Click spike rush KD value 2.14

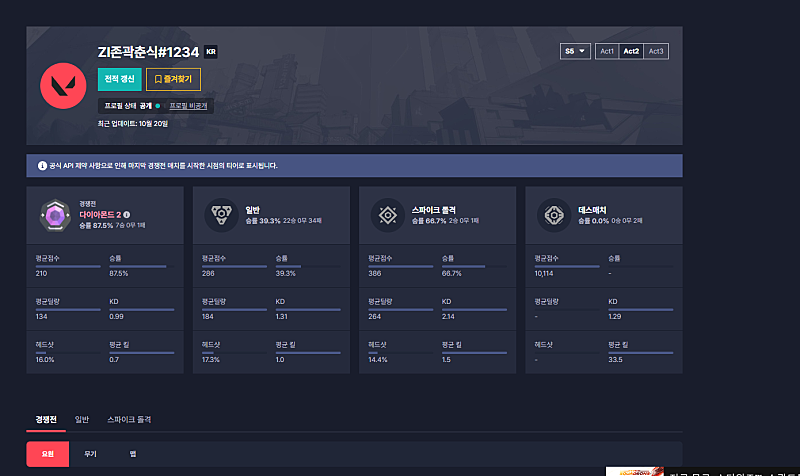[448, 316]
